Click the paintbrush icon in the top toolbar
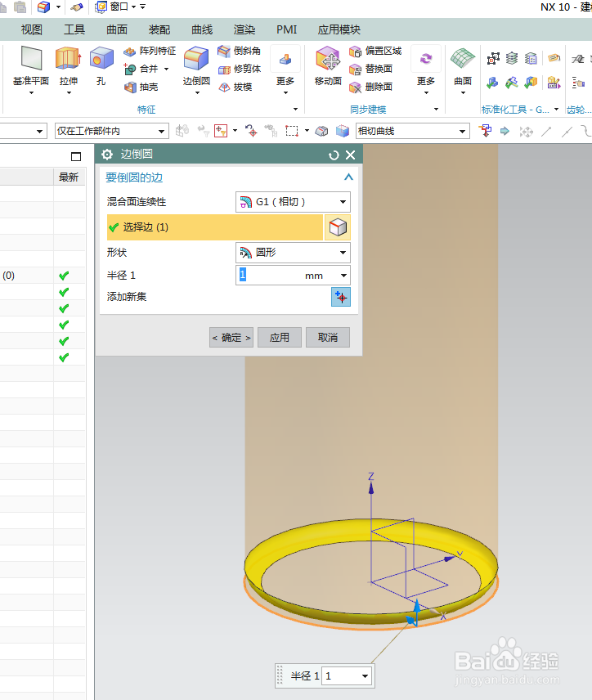This screenshot has height=700, width=592. point(77,7)
